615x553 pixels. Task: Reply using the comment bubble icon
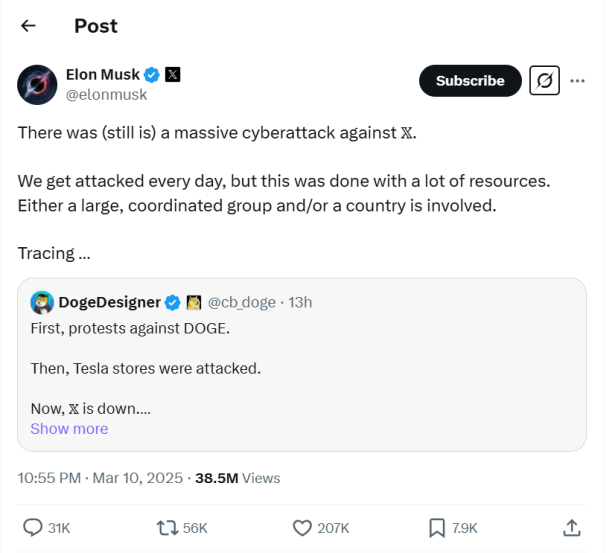click(x=33, y=528)
